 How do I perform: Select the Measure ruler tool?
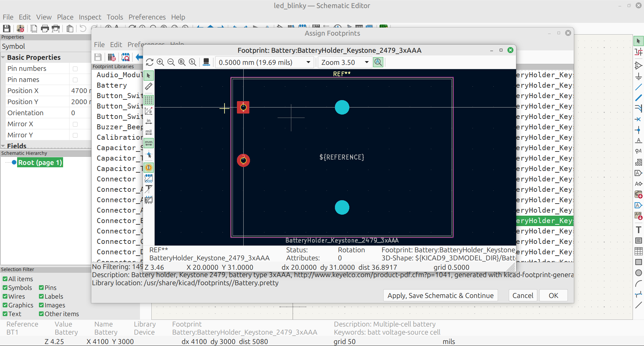pos(149,86)
